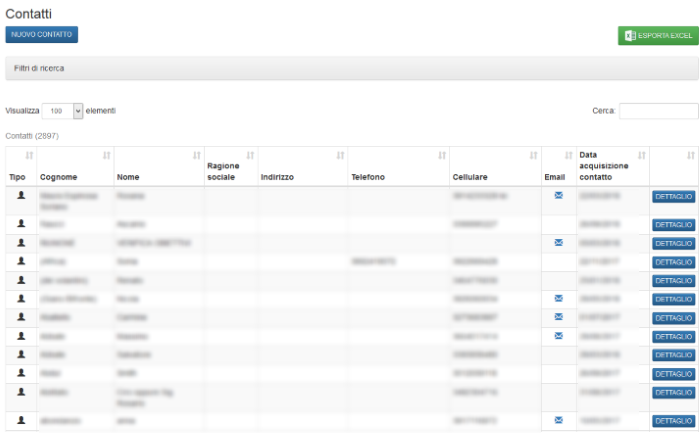Click the person type icon in first row
The height and width of the screenshot is (438, 700).
20,196
